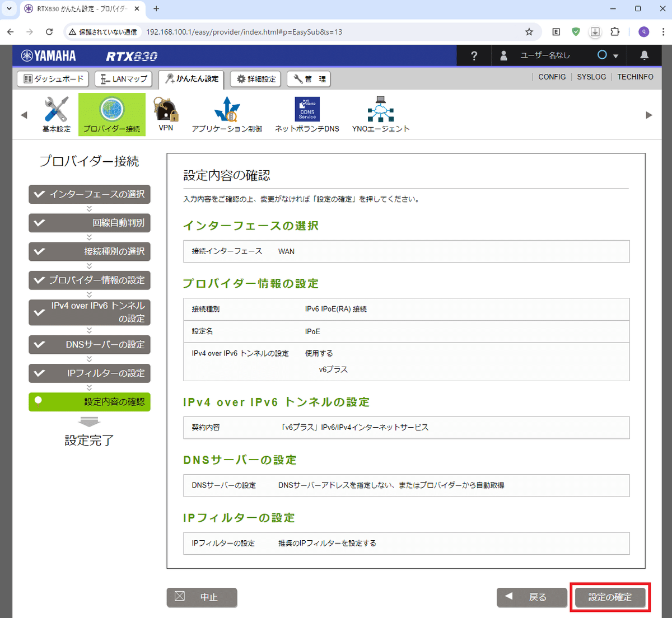Image resolution: width=672 pixels, height=618 pixels.
Task: Open the YNOエージェント icon
Action: 381,110
